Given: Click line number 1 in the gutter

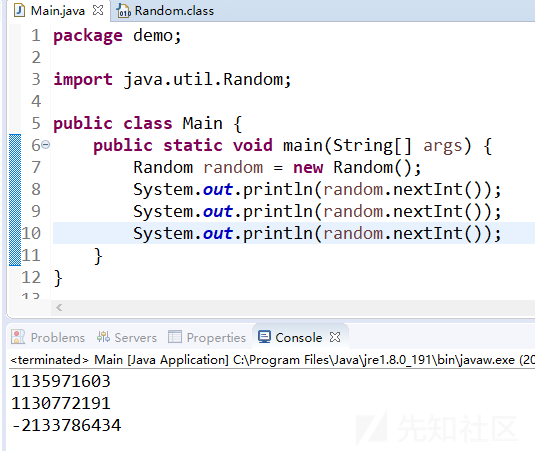Looking at the screenshot, I should click(36, 35).
